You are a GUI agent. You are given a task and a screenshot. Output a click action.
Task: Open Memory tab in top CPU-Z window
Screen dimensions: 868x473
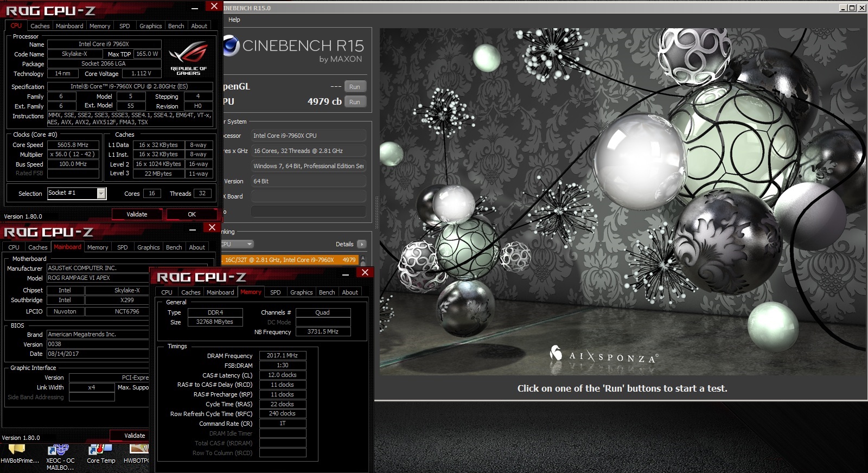pos(100,26)
